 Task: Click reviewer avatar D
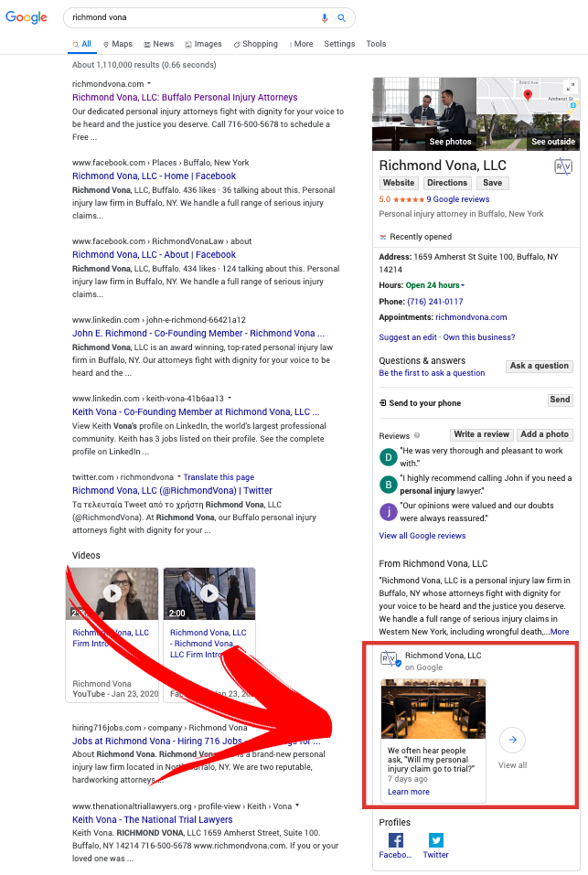(389, 457)
